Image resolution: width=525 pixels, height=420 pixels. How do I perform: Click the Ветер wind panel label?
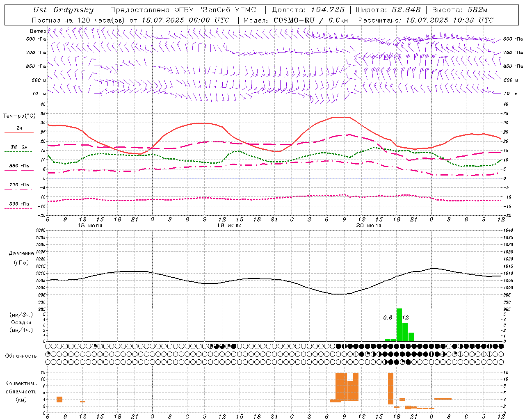(x=38, y=31)
